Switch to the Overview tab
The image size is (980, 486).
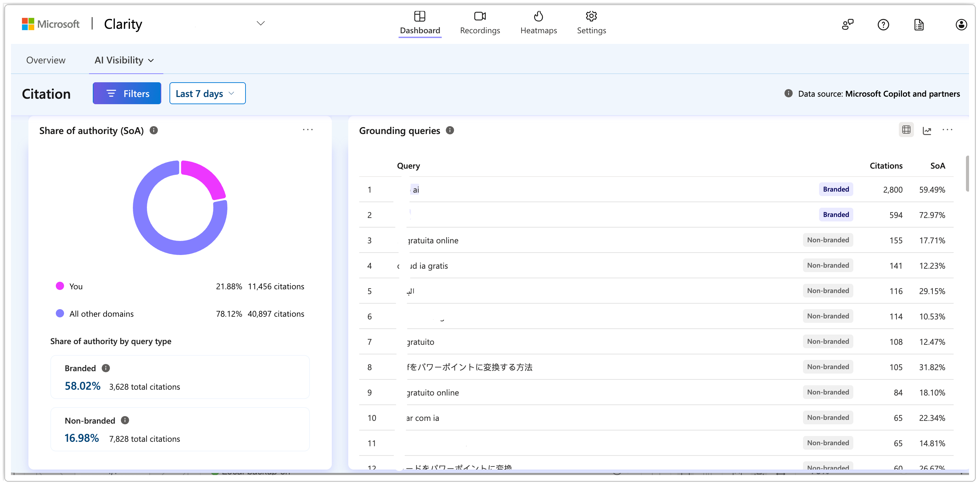pyautogui.click(x=46, y=60)
